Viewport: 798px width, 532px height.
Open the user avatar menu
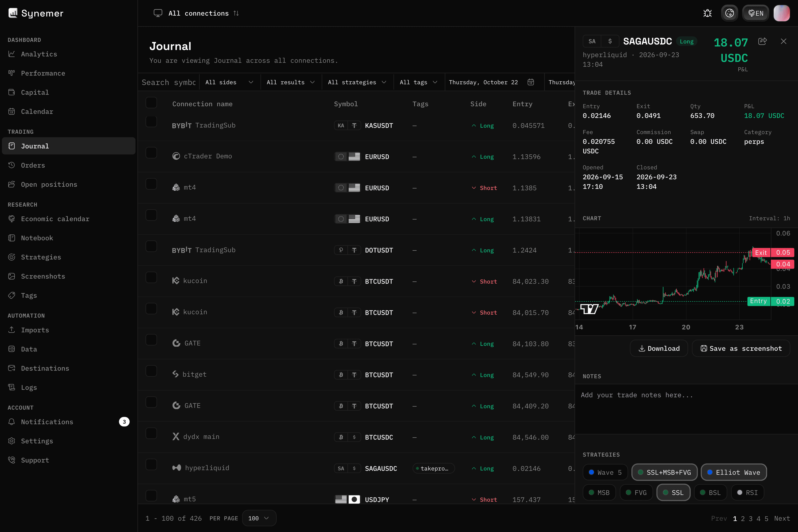click(781, 13)
